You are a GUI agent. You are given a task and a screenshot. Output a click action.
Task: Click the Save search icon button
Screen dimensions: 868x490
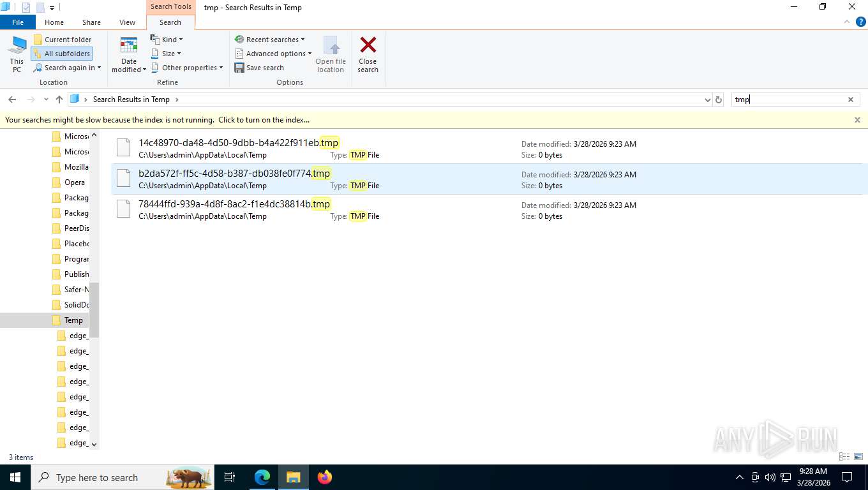(x=259, y=68)
